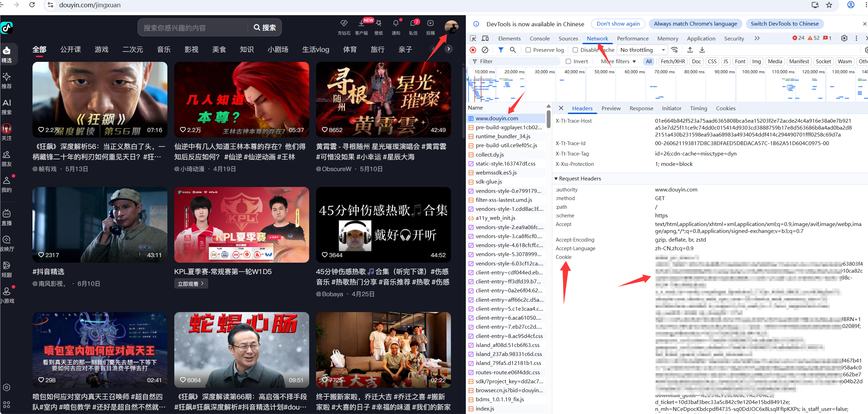The width and height of the screenshot is (868, 414).
Task: Open DevTools settings gear
Action: coord(844,38)
